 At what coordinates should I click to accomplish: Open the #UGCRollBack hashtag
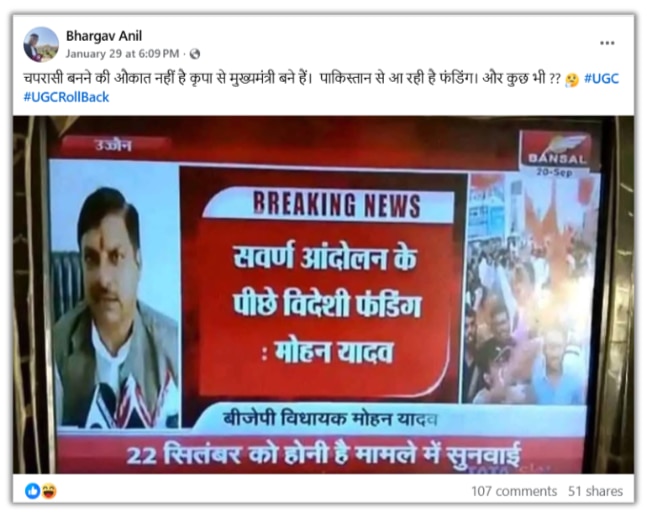pos(66,97)
